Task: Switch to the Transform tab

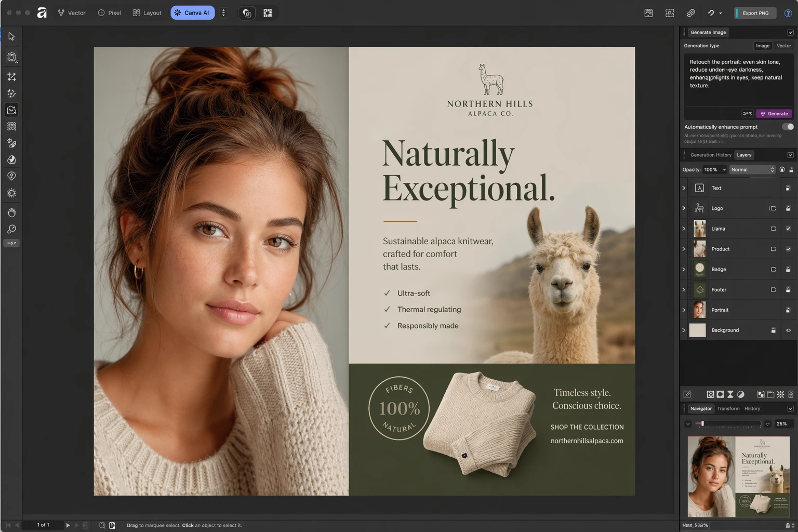Action: tap(728, 409)
